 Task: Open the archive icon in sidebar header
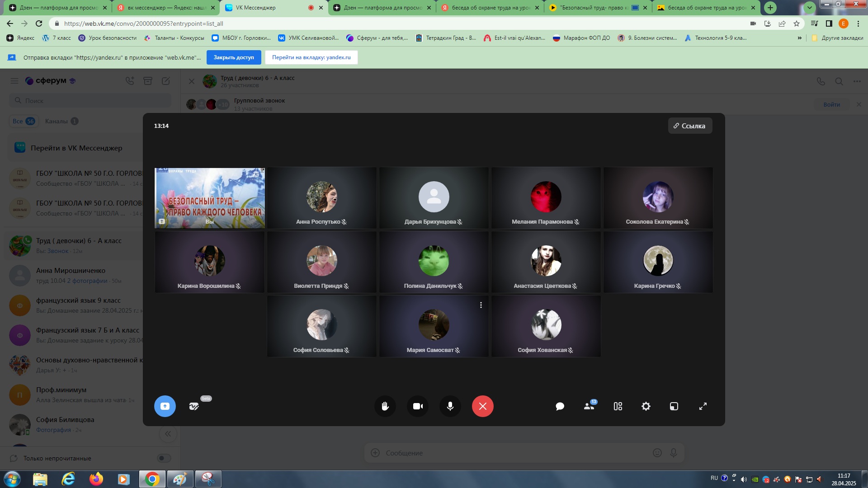point(148,81)
